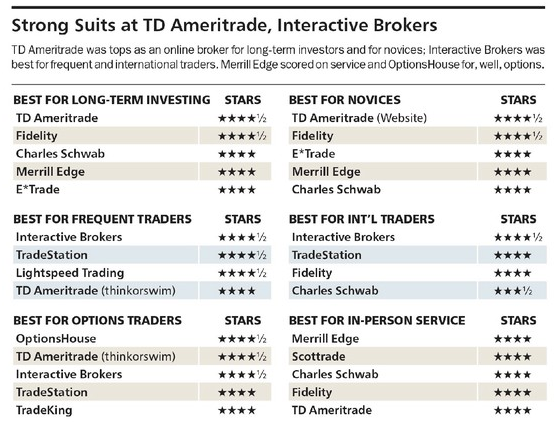Click Best For Int'l Traders heading

click(362, 219)
